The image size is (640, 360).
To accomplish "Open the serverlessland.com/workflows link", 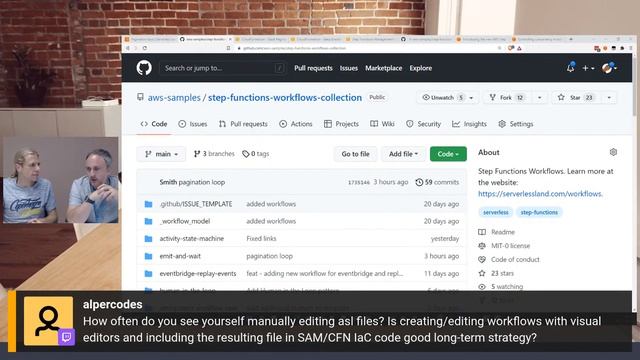I will coord(540,194).
